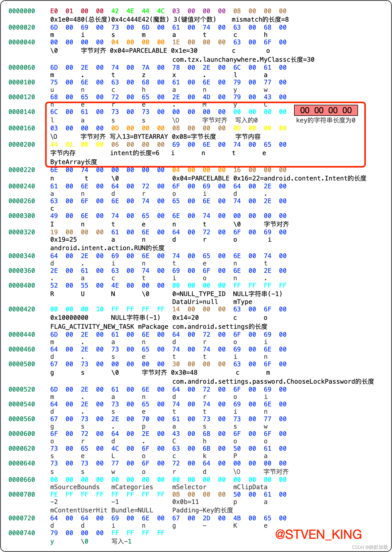392x552 pixels.
Task: Select the "0x14=20" annotation
Action: [185, 317]
